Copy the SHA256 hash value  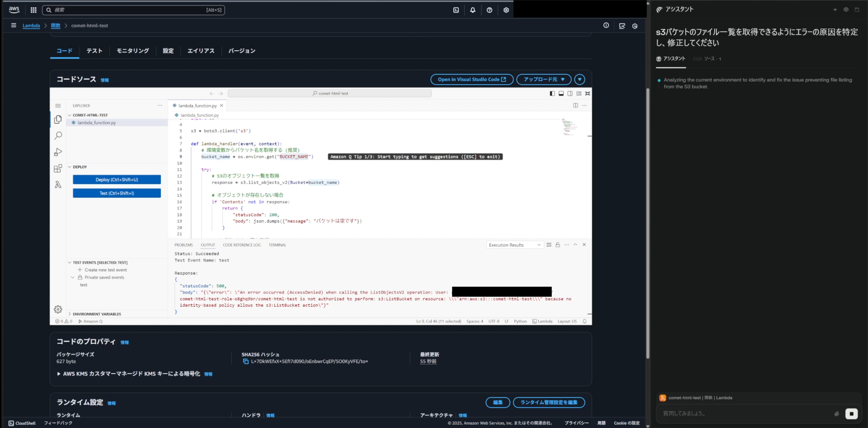pyautogui.click(x=246, y=361)
